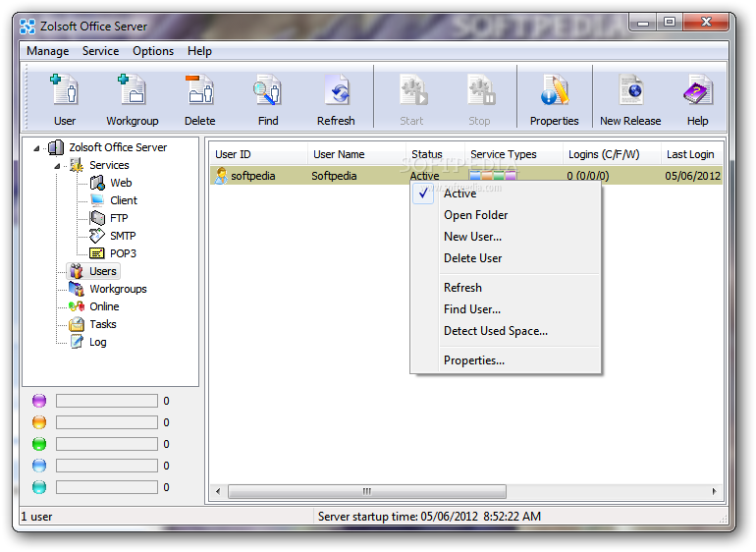Open the Manage menu

tap(48, 51)
